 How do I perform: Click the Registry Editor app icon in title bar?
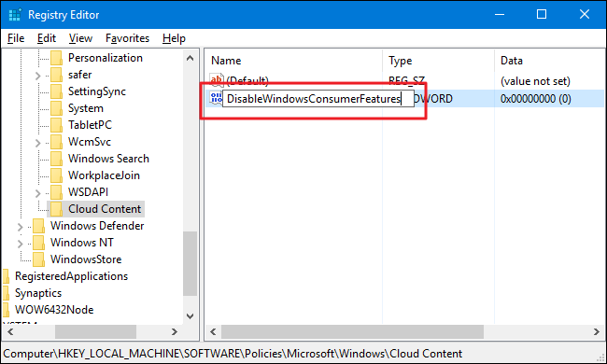click(x=15, y=15)
